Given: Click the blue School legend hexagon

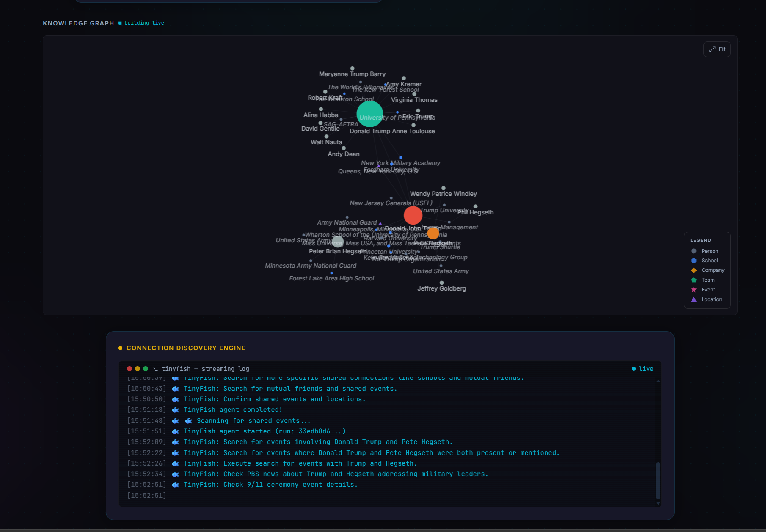Looking at the screenshot, I should click(694, 261).
